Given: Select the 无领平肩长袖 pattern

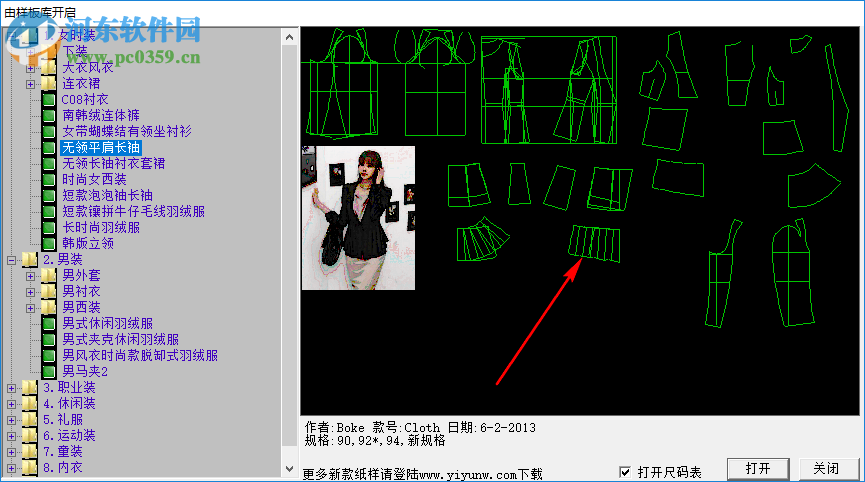Looking at the screenshot, I should [101, 148].
